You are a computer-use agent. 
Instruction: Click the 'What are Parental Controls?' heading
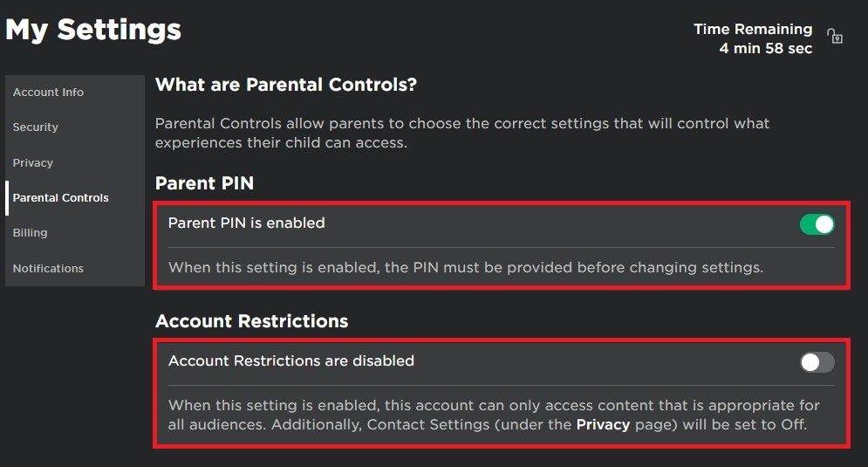click(286, 86)
